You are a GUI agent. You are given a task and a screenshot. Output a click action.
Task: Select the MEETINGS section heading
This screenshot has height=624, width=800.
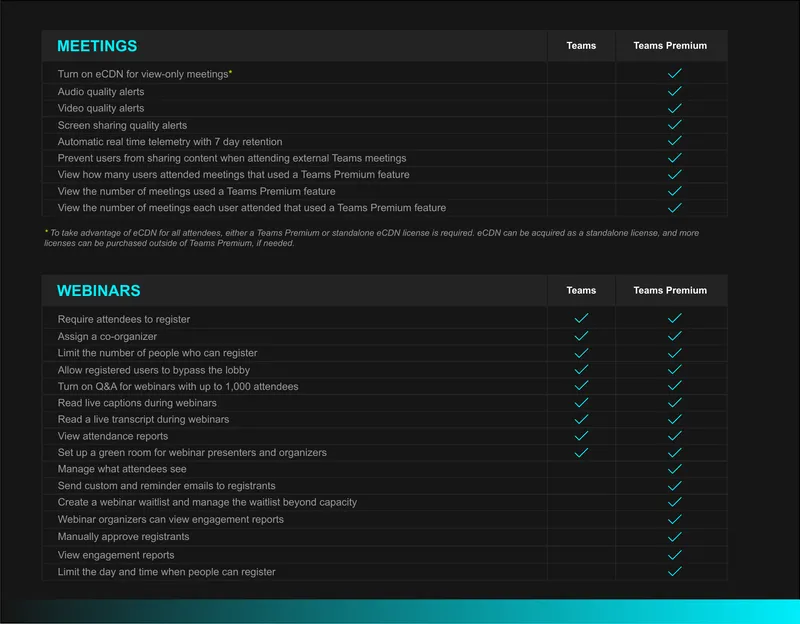coord(97,46)
